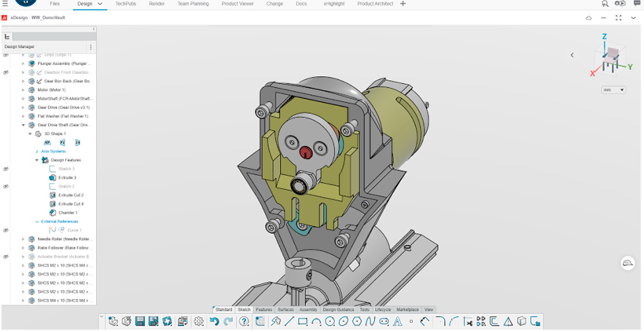The height and width of the screenshot is (332, 644).
Task: Toggle visibility eye beside Sketch 3
Action: click(6, 169)
